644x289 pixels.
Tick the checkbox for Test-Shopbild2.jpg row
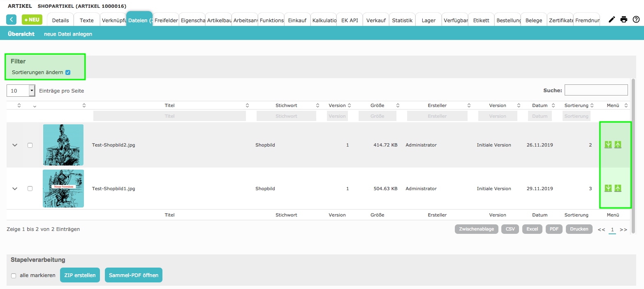[x=30, y=145]
